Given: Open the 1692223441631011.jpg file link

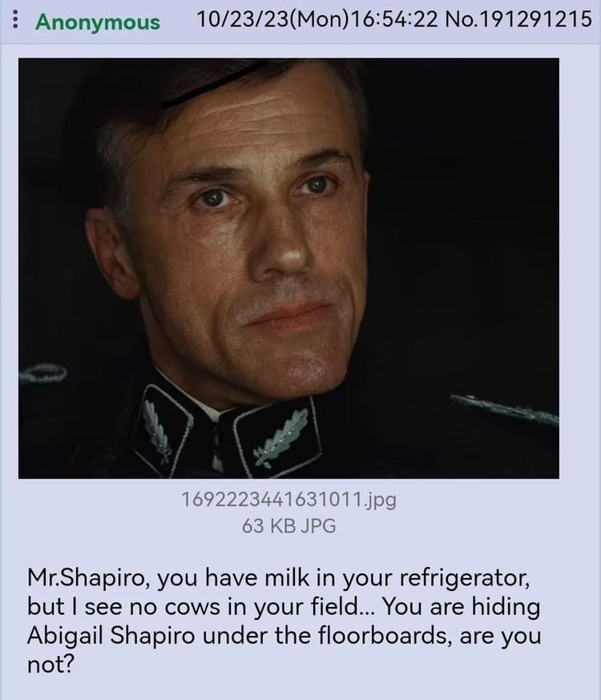Looking at the screenshot, I should [x=288, y=499].
